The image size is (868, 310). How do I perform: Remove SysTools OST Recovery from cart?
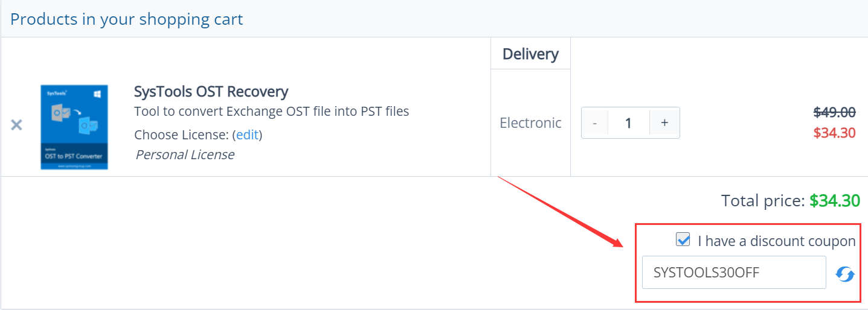[x=16, y=125]
